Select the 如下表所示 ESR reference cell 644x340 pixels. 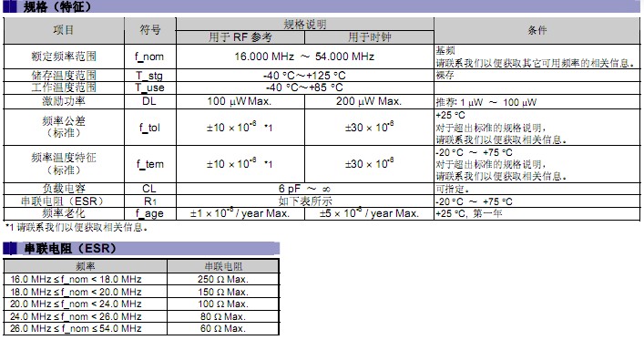(305, 201)
